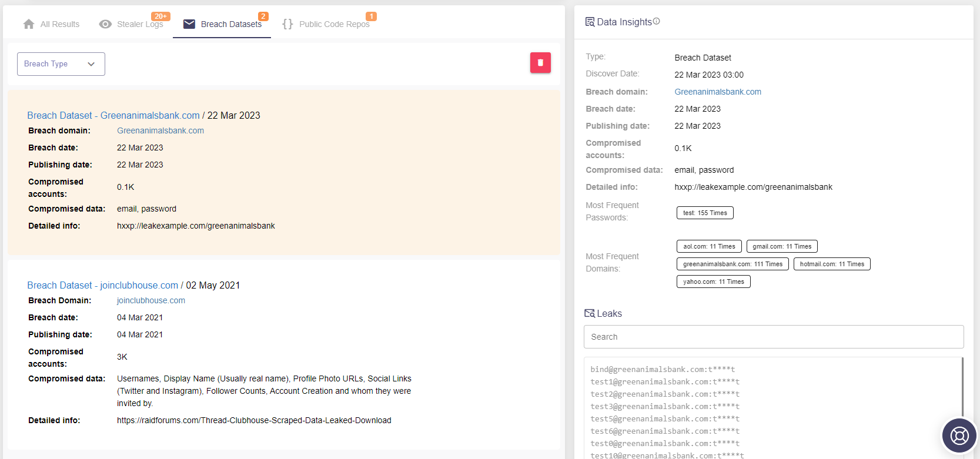This screenshot has height=459, width=980.
Task: Click the Data Insights info icon
Action: point(657,21)
